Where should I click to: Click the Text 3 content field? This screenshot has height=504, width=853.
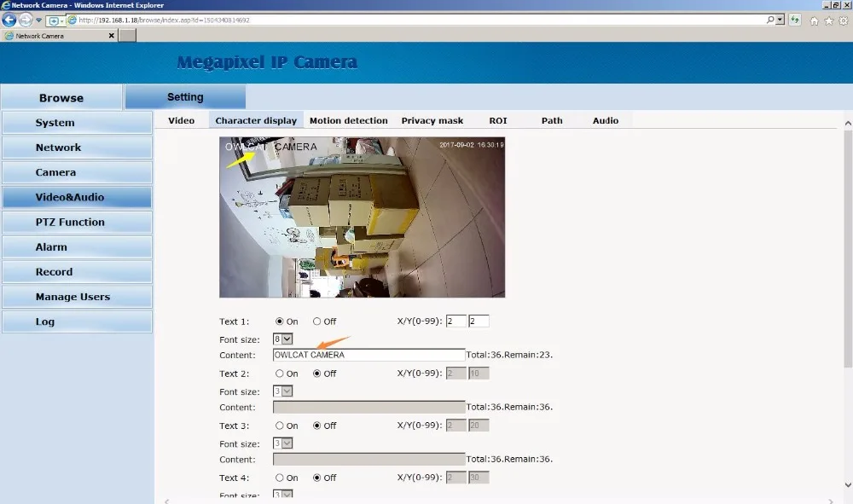(x=368, y=460)
